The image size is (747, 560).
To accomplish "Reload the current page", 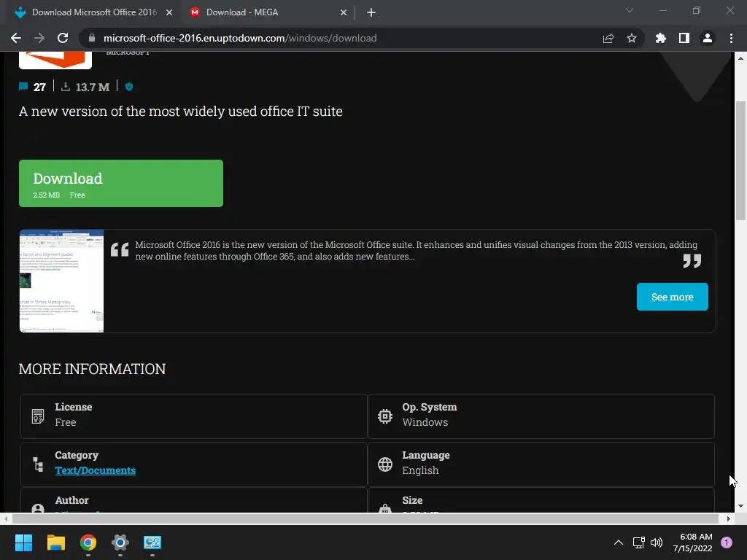I will coord(63,38).
